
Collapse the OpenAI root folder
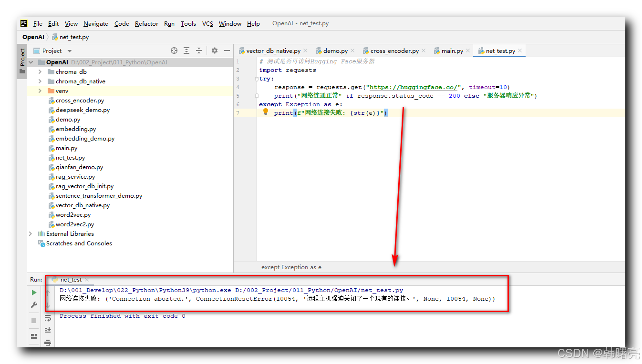click(x=31, y=62)
